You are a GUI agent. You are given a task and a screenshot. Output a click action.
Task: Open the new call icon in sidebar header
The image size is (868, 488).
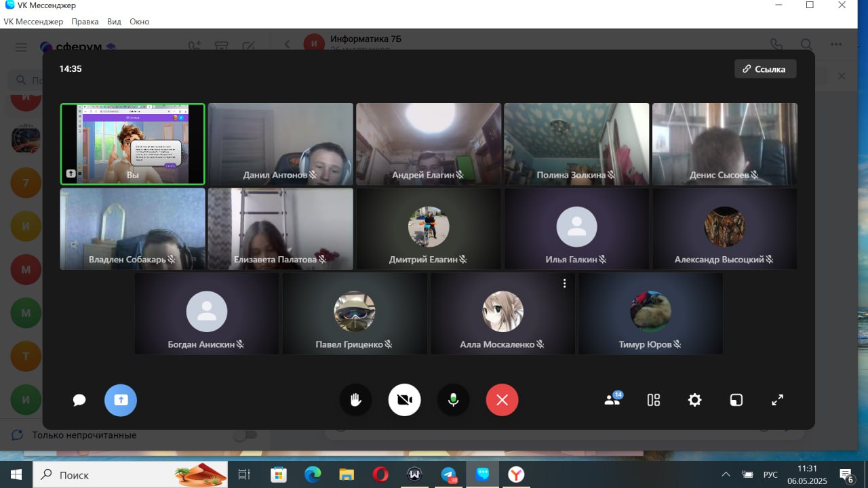[195, 47]
